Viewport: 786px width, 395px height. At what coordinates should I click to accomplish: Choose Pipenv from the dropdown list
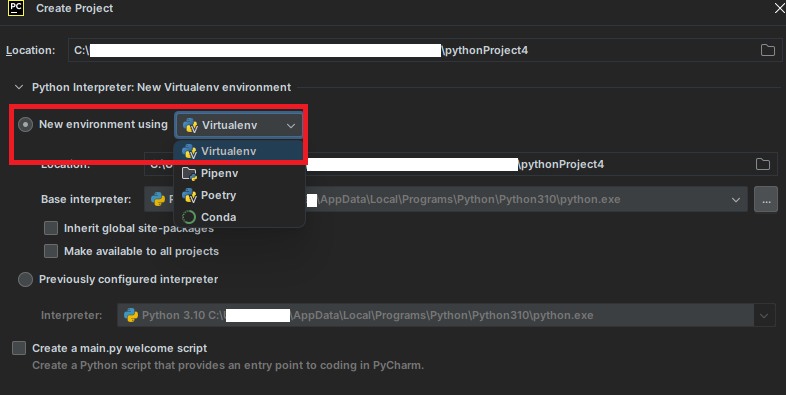pyautogui.click(x=239, y=173)
